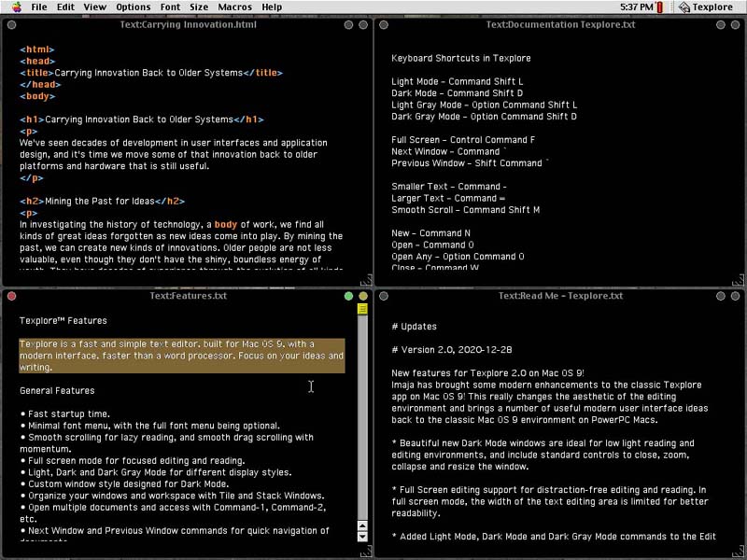The height and width of the screenshot is (560, 747).
Task: Click 'Full screen mode for focused editing' bullet
Action: point(132,461)
